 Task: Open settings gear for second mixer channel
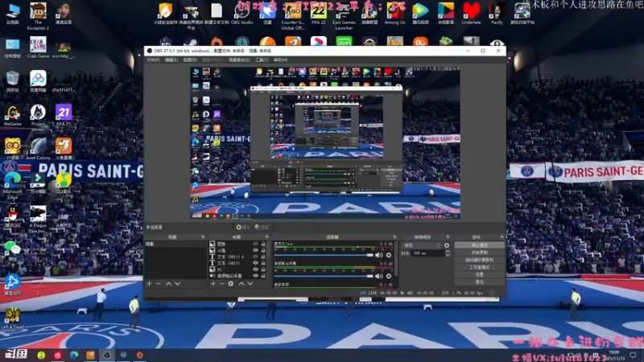tap(389, 276)
